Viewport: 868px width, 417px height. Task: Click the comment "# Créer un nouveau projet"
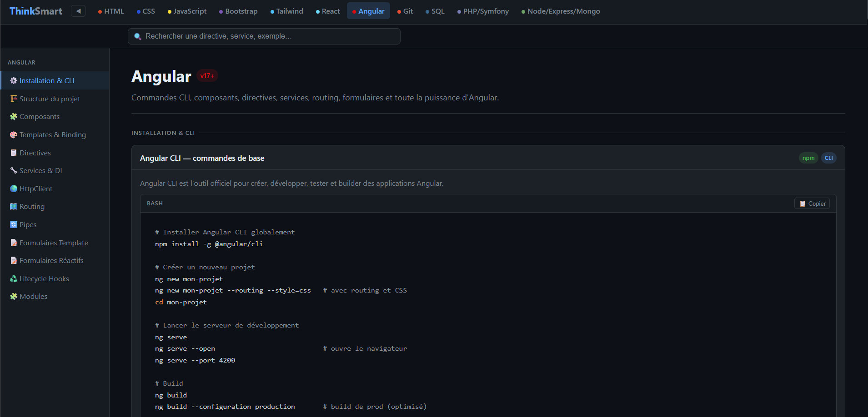pyautogui.click(x=205, y=267)
